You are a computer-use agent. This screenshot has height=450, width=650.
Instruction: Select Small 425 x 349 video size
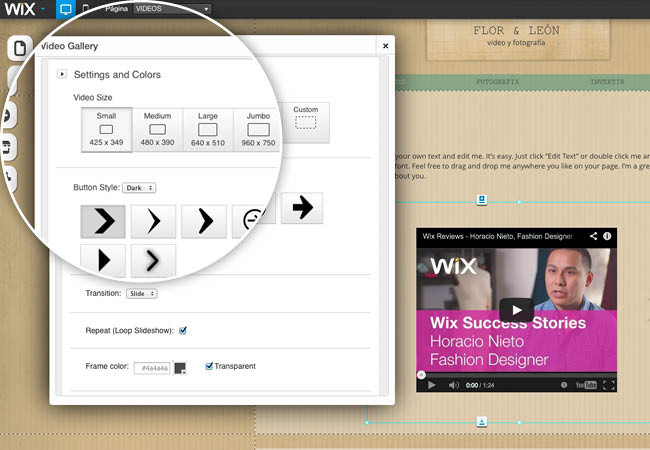pyautogui.click(x=106, y=130)
